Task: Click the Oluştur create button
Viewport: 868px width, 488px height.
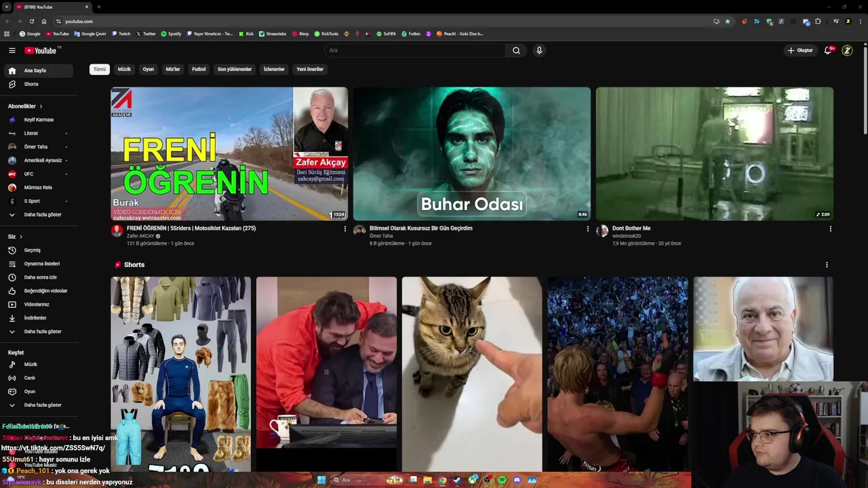Action: click(x=800, y=50)
